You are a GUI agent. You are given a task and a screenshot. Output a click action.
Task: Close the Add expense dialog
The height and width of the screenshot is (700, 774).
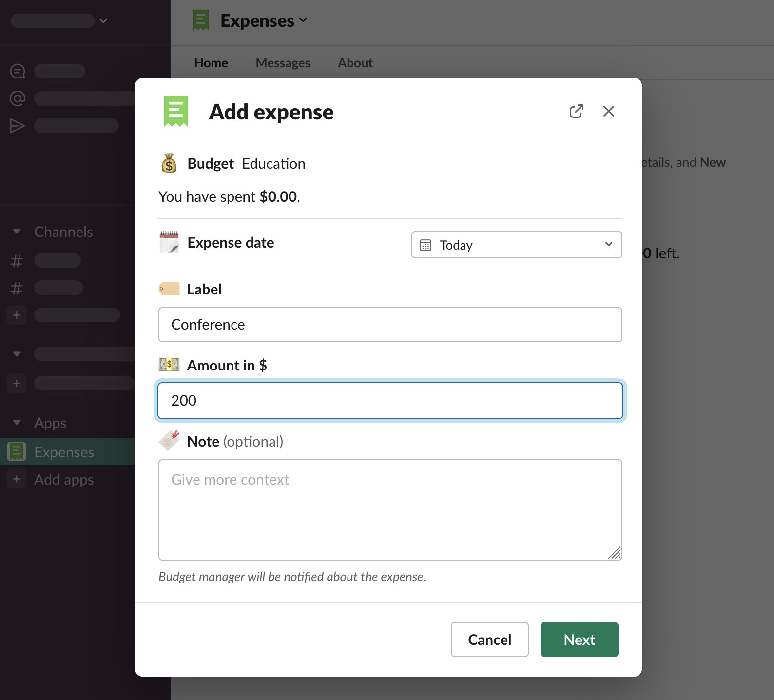(x=608, y=112)
